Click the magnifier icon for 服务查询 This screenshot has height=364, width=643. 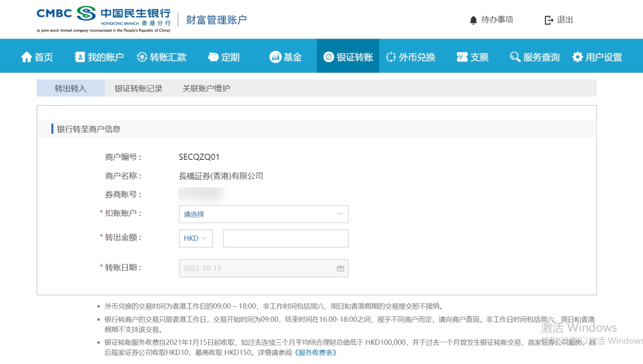click(515, 57)
